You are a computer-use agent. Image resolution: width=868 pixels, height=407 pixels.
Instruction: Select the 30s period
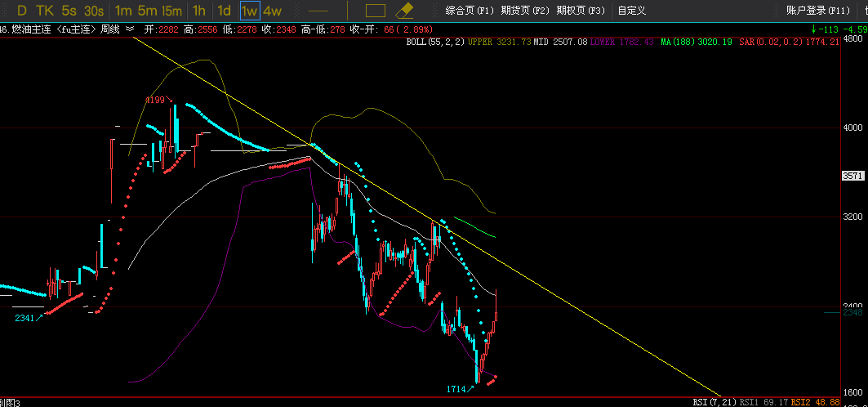coord(94,11)
